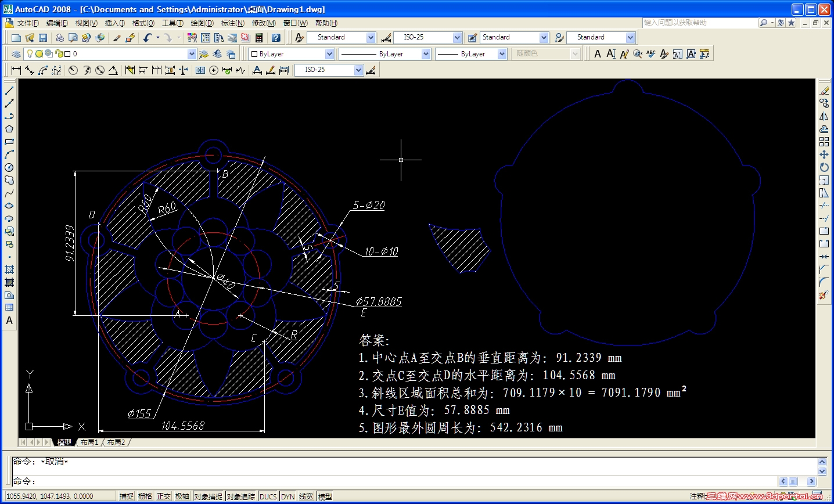
Task: Open the ISO-25 dimension style dropdown on the top toolbar
Action: click(456, 38)
